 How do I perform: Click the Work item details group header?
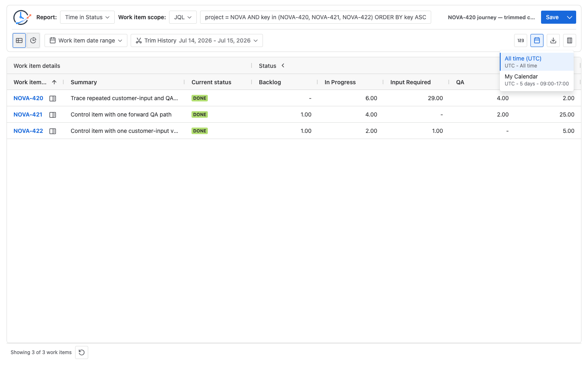coord(37,66)
